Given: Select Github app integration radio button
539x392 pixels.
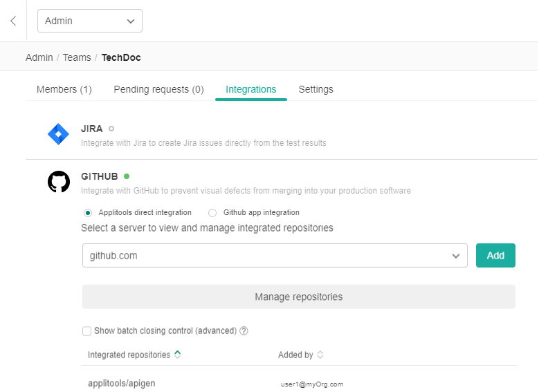Looking at the screenshot, I should (x=212, y=213).
